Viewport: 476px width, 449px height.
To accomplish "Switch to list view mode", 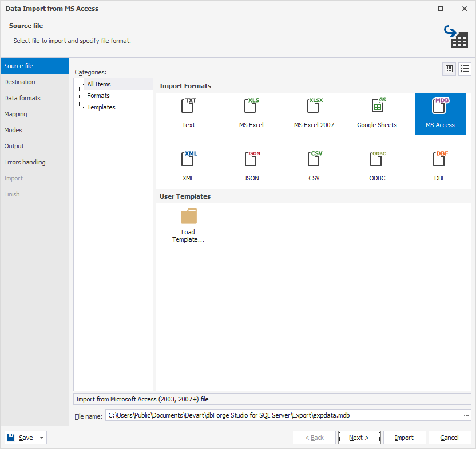I will click(465, 69).
